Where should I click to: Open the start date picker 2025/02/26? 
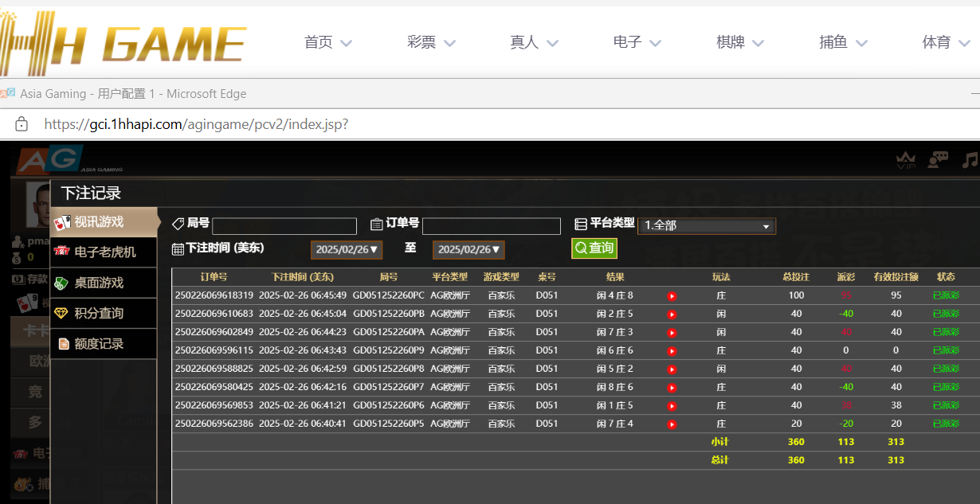(x=347, y=250)
